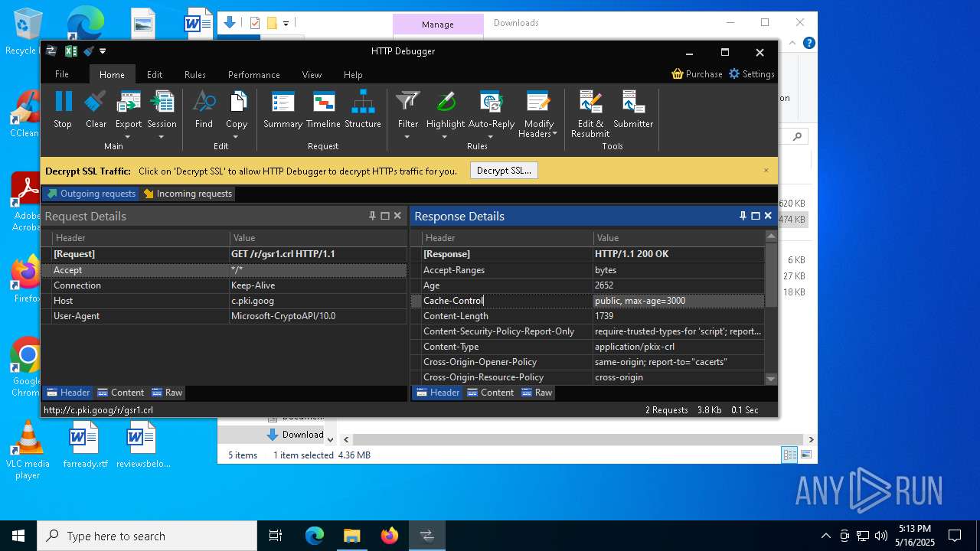Select the Outgoing requests tab
Viewport: 980px width, 551px height.
point(91,194)
